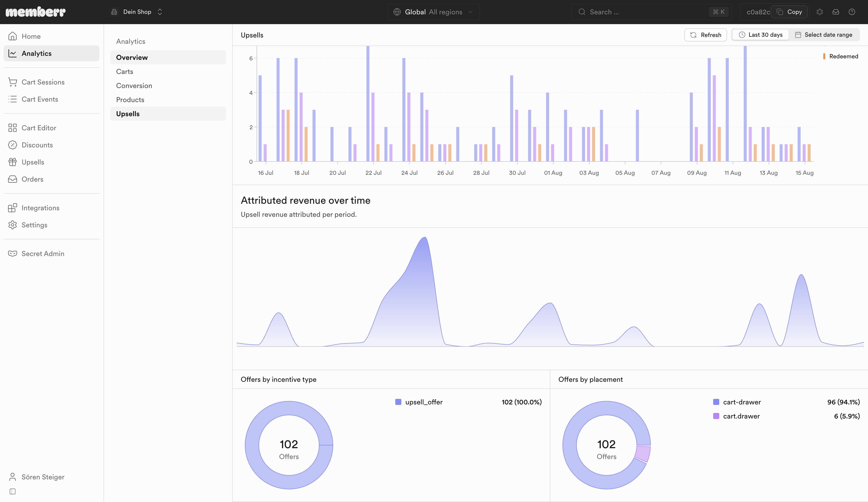The width and height of the screenshot is (868, 502).
Task: Open the help question mark icon
Action: tap(852, 12)
